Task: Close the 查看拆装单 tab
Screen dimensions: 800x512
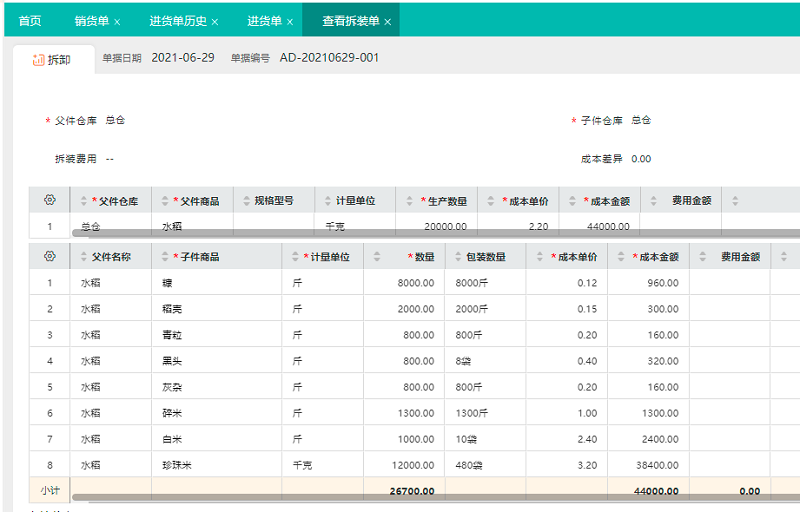Action: [x=388, y=21]
